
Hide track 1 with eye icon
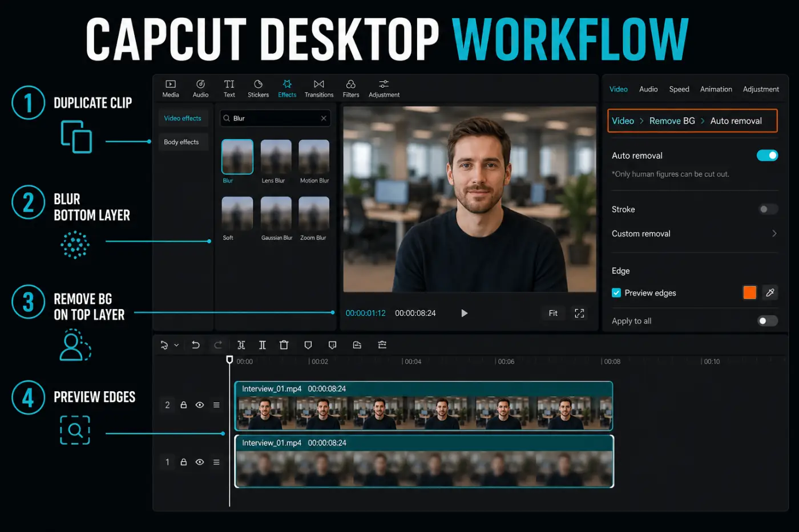coord(200,462)
